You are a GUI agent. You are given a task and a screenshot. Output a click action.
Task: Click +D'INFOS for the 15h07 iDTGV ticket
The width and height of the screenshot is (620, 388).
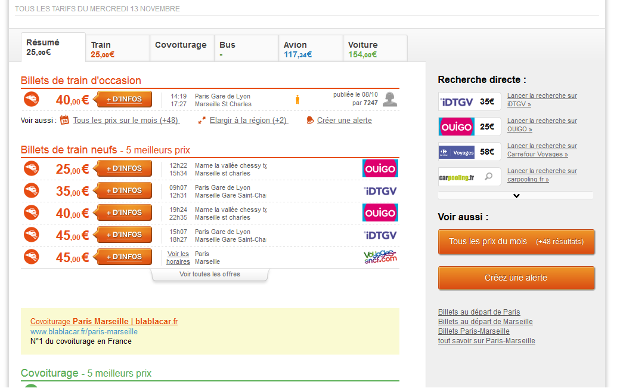pyautogui.click(x=123, y=235)
